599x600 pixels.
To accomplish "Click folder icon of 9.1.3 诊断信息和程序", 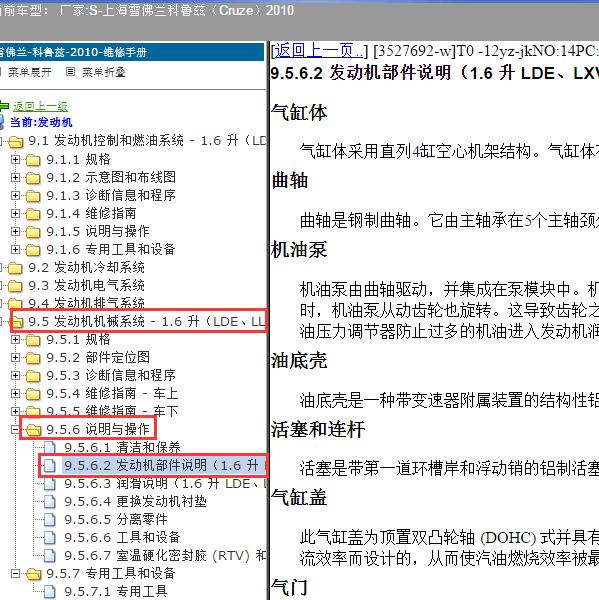I will 33,196.
